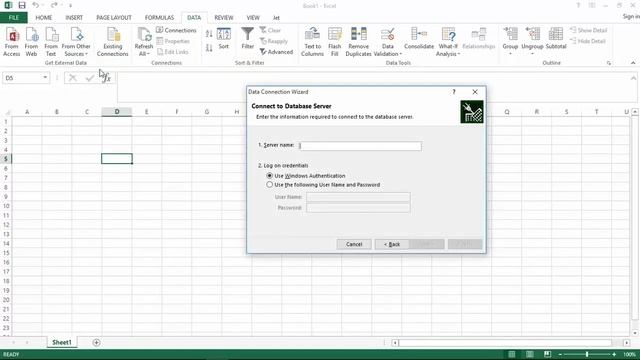This screenshot has width=640, height=360.
Task: Import data From Web
Action: 31,42
